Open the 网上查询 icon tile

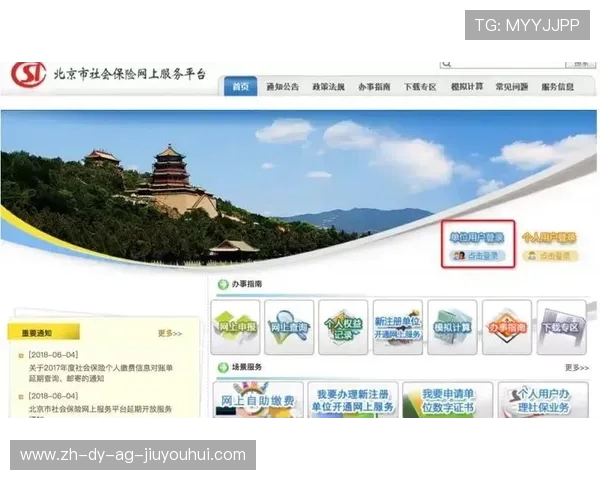coord(289,327)
